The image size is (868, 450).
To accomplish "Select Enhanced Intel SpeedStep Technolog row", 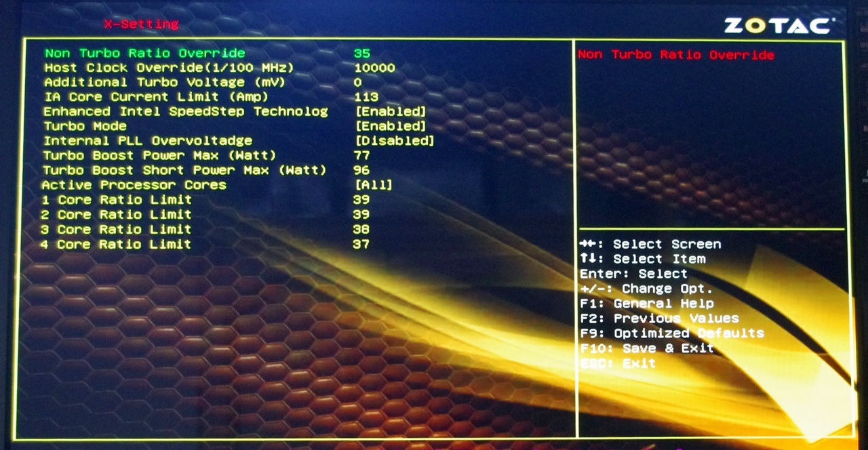I will pos(235,111).
